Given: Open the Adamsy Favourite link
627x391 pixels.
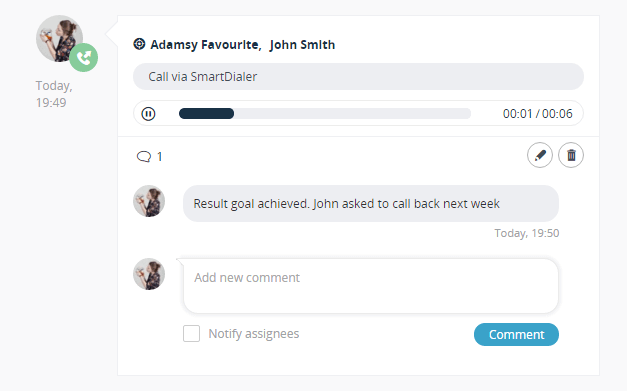Looking at the screenshot, I should [x=206, y=45].
